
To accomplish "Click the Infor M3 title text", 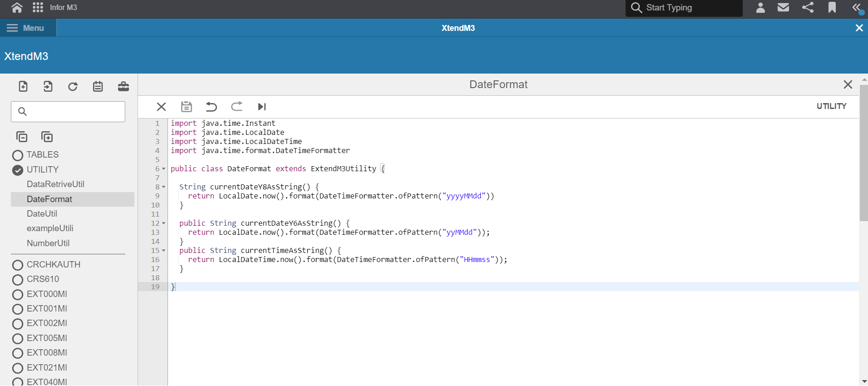I will [x=64, y=7].
